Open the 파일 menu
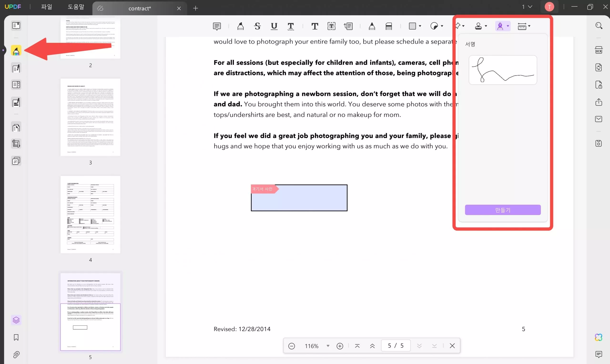This screenshot has width=610, height=364. [x=47, y=7]
